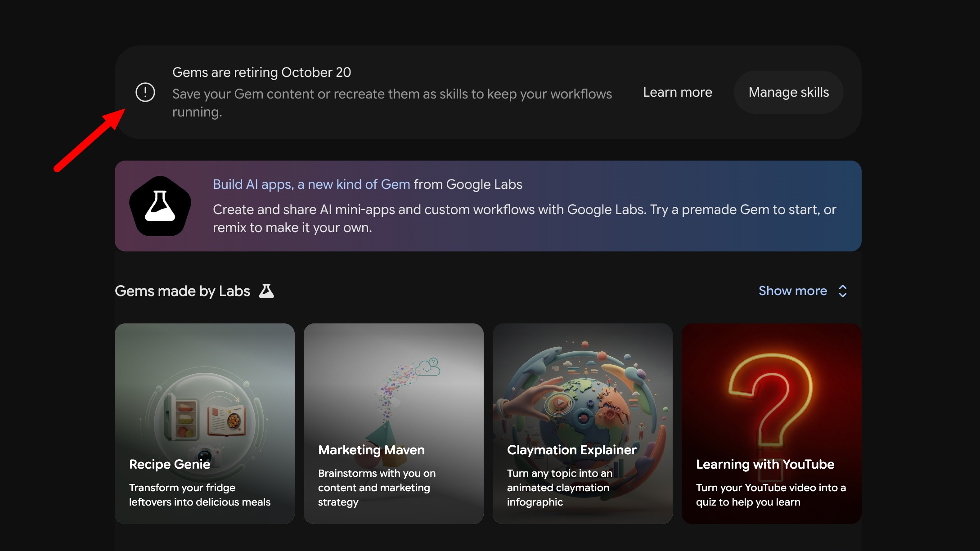
Task: Click 'Turn any topic into an animated' description
Action: (560, 488)
